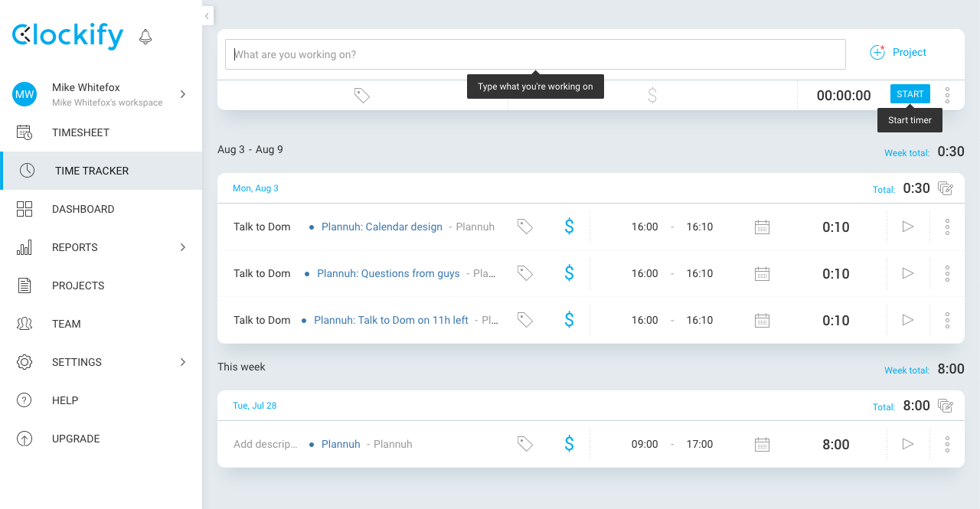Viewport: 980px width, 509px height.
Task: Open more options for the Calendar design entry
Action: 947,227
